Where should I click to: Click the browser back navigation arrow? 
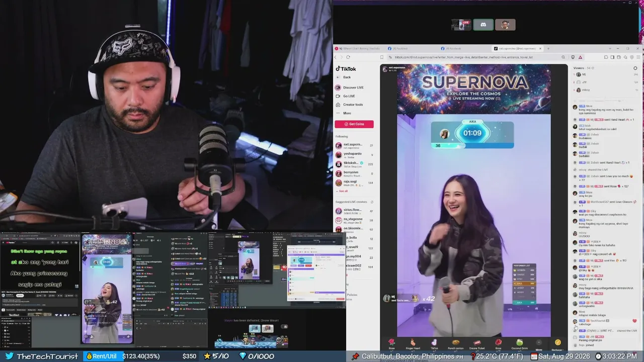coord(337,57)
